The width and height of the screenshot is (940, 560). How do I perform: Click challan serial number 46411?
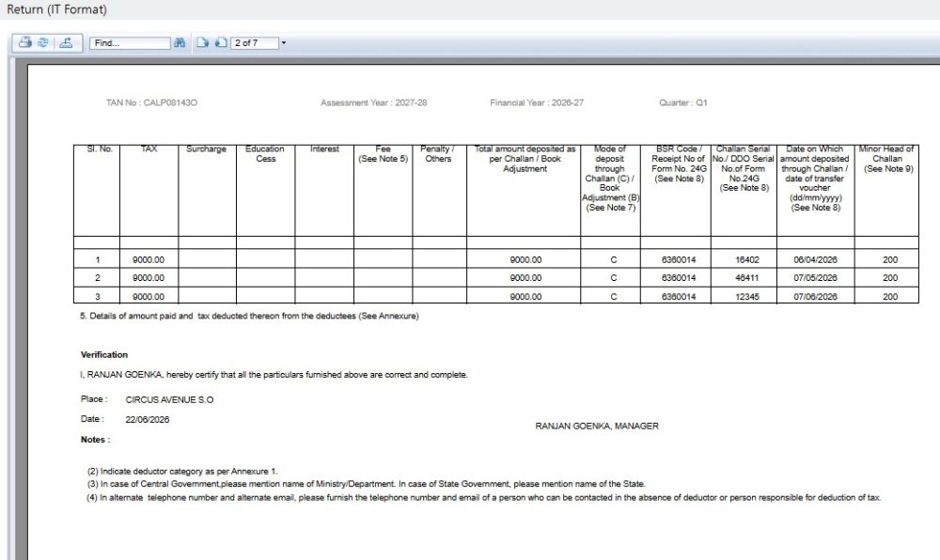[x=747, y=278]
